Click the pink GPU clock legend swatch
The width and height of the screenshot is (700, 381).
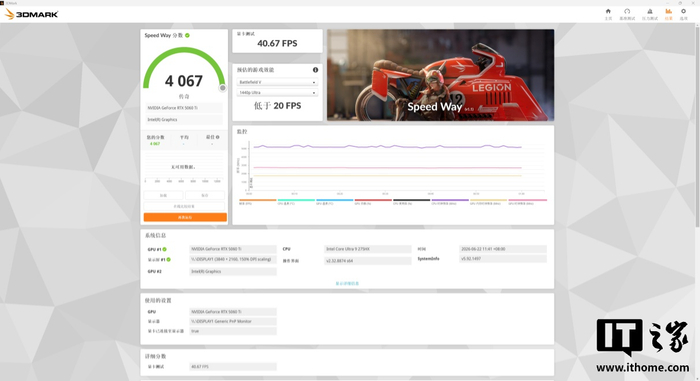coord(527,201)
